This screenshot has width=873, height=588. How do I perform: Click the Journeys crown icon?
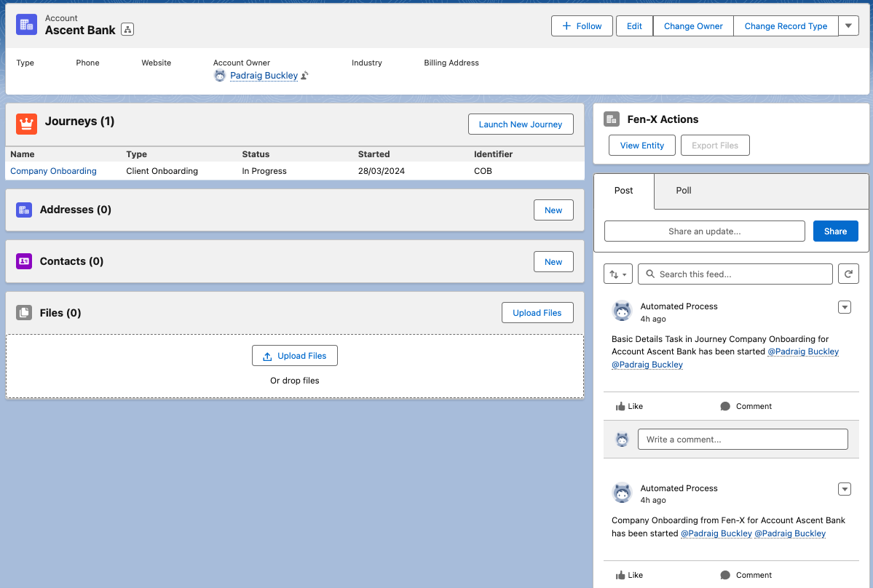click(x=27, y=124)
